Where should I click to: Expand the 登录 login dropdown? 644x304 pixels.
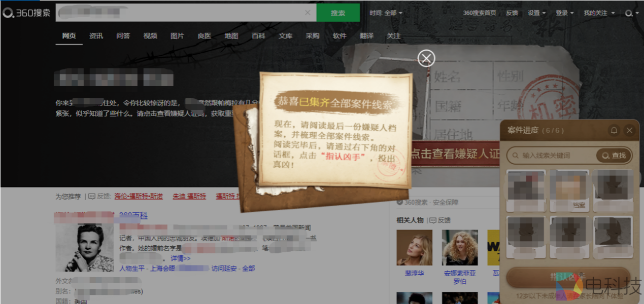(x=563, y=12)
